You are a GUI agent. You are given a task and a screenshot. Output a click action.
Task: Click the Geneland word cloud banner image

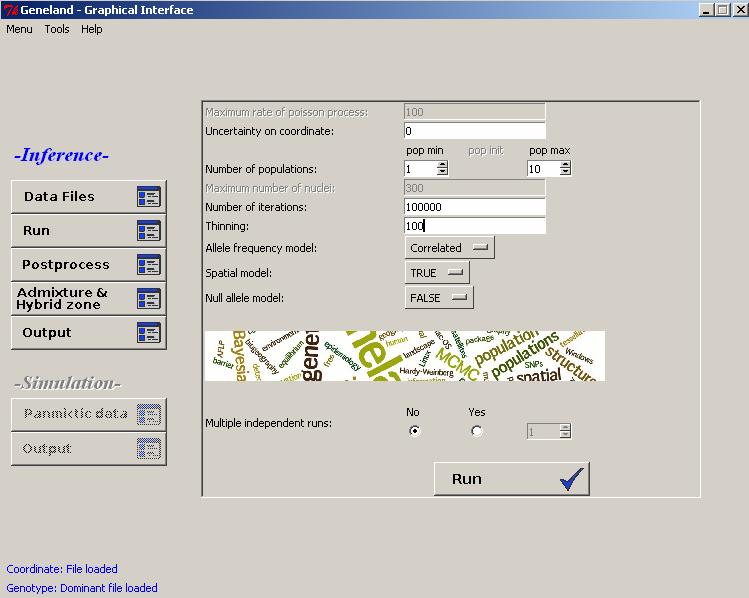pos(405,356)
